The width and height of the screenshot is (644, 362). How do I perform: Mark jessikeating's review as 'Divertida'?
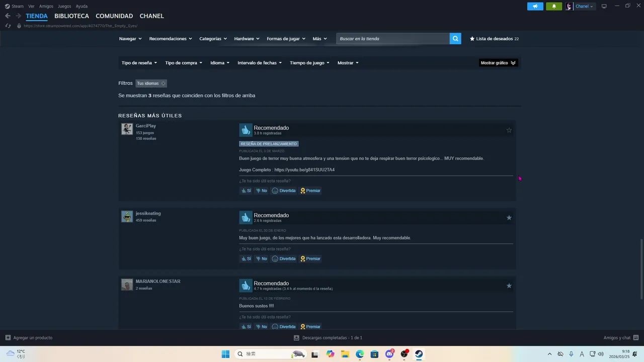pyautogui.click(x=284, y=259)
